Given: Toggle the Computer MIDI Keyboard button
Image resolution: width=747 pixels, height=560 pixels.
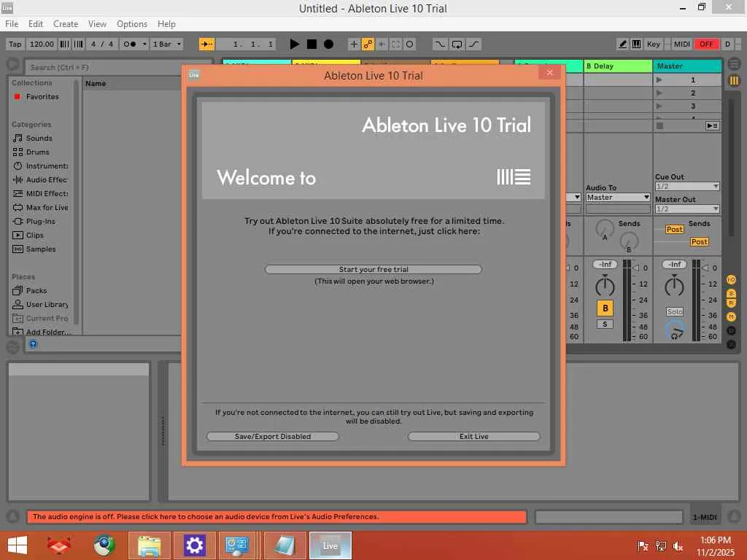Looking at the screenshot, I should (636, 44).
